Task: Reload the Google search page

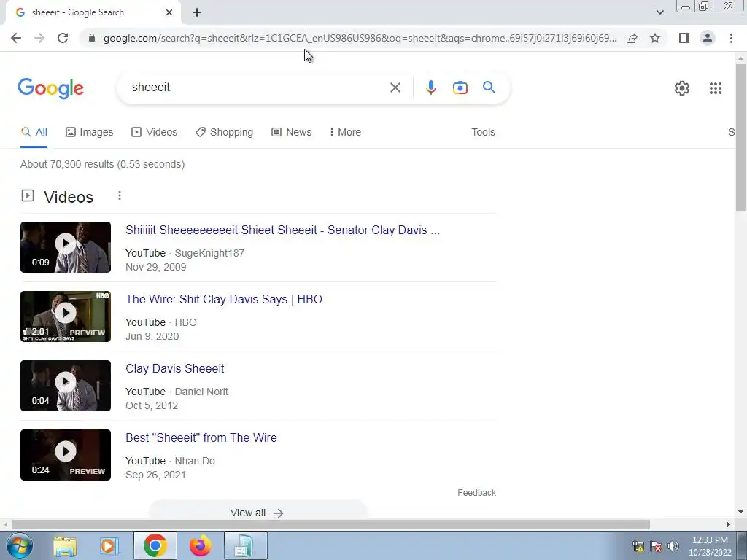Action: (63, 38)
